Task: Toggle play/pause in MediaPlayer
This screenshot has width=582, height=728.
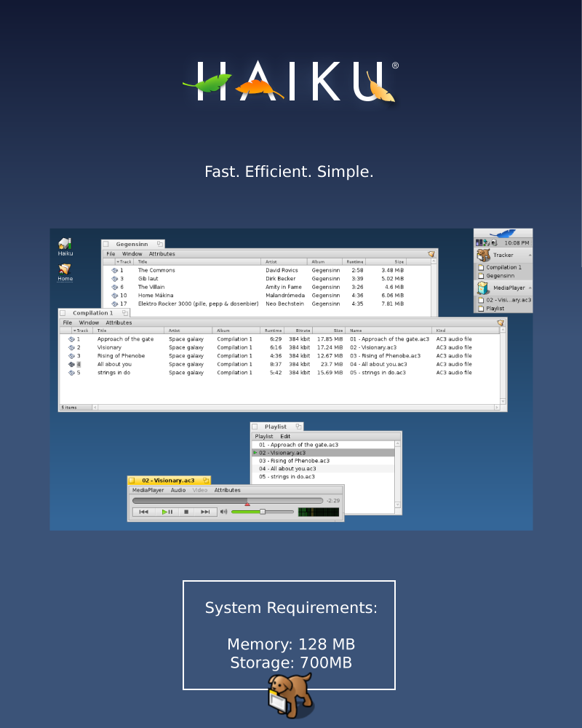Action: pos(167,512)
